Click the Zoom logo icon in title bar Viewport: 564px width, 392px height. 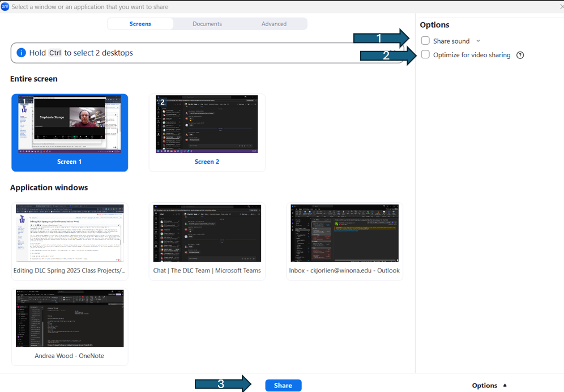tap(5, 7)
